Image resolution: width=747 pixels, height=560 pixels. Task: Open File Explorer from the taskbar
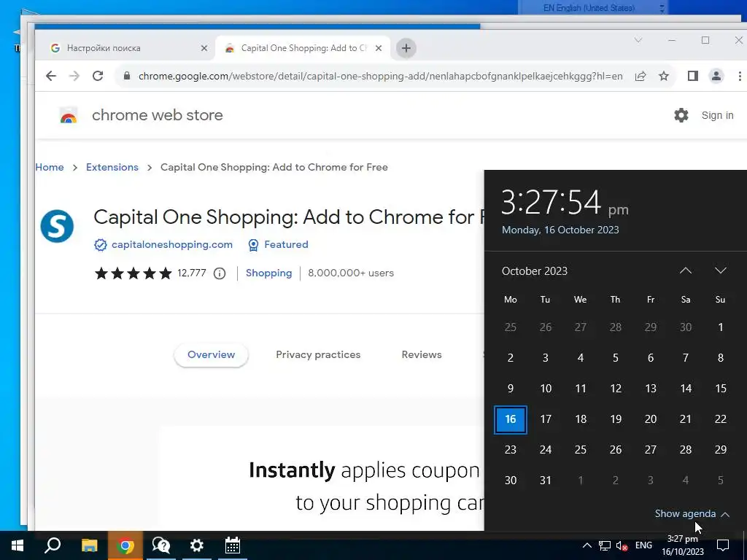(x=89, y=545)
